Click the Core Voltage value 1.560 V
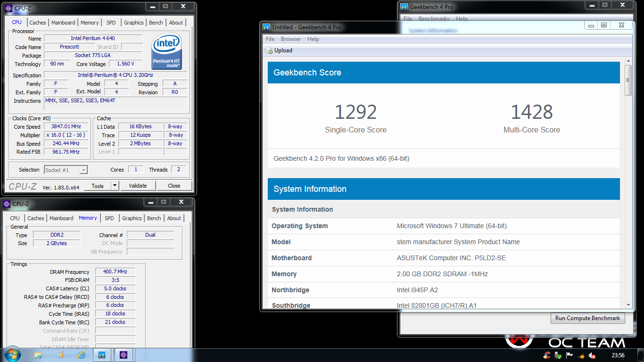 [x=125, y=64]
